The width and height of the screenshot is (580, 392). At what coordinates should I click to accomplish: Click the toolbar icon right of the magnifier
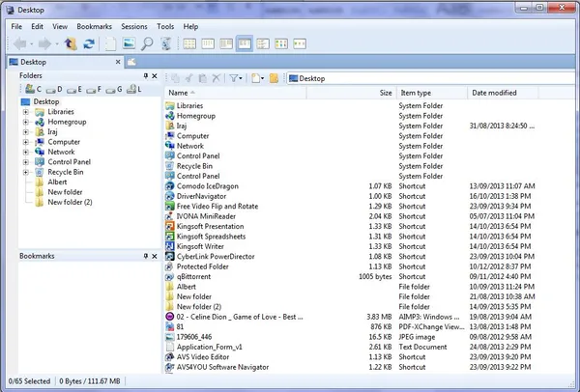tap(166, 44)
